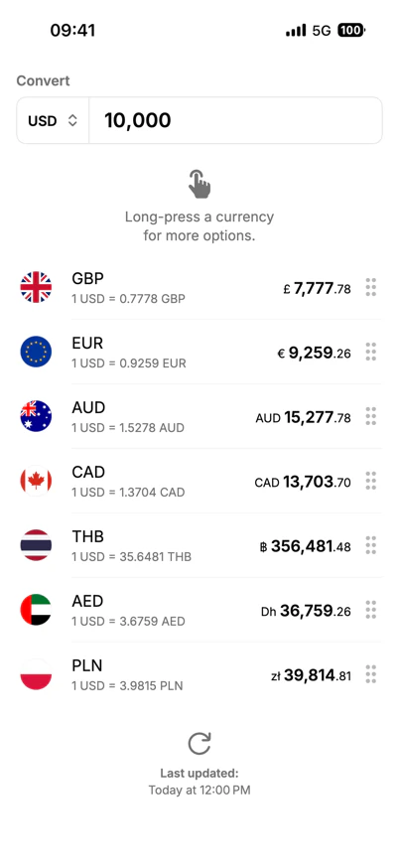This screenshot has width=399, height=868.
Task: Click the up-down chevron beside USD
Action: click(x=72, y=121)
